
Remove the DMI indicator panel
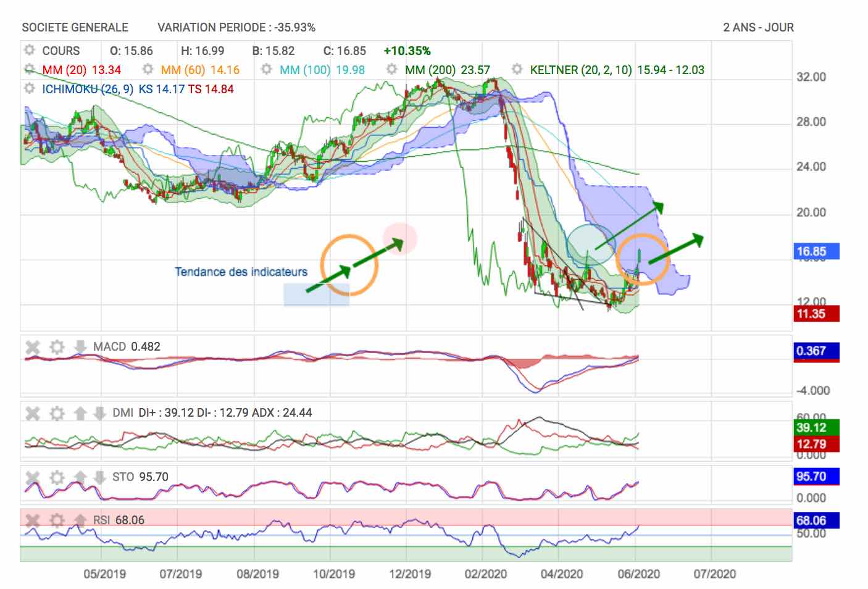point(33,413)
